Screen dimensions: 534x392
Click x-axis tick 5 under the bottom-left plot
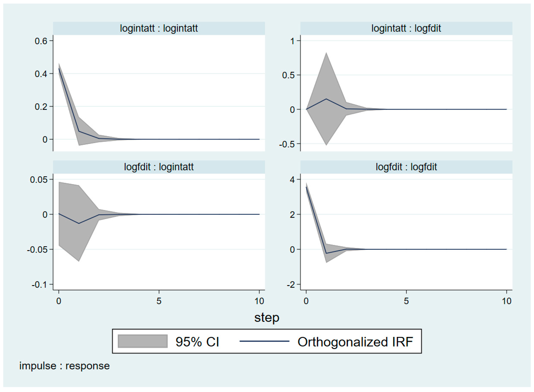click(159, 301)
